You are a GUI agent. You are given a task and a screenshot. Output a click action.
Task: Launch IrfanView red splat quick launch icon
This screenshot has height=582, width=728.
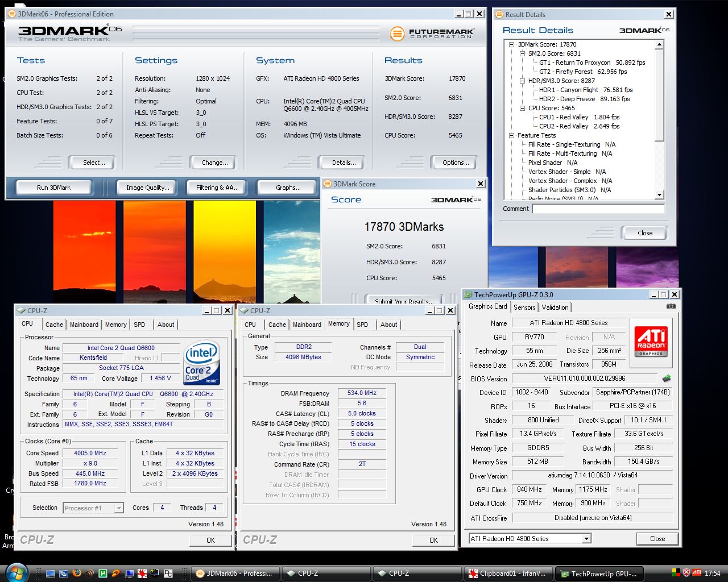[x=142, y=573]
